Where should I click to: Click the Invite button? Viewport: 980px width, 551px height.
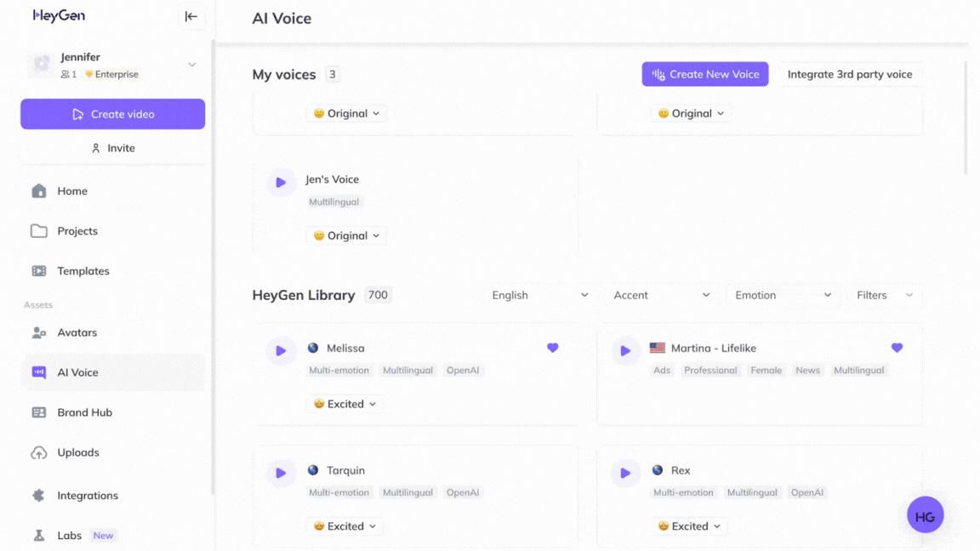pos(112,148)
